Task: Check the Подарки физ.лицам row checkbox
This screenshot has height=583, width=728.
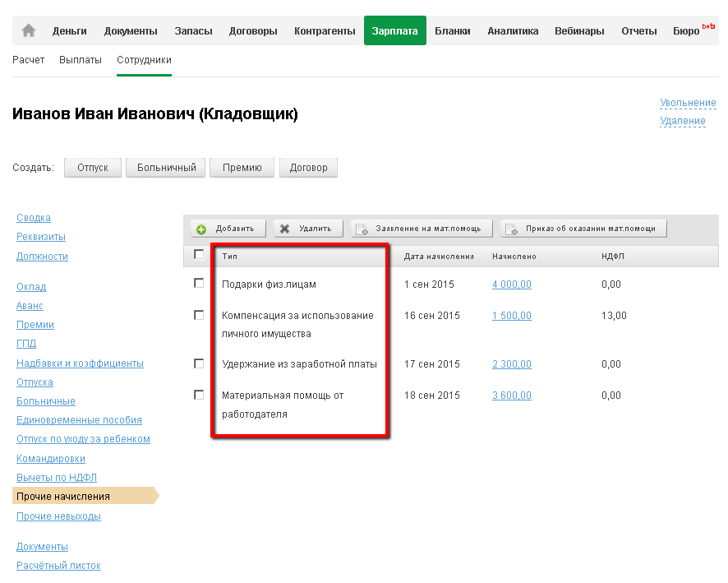Action: [x=199, y=283]
